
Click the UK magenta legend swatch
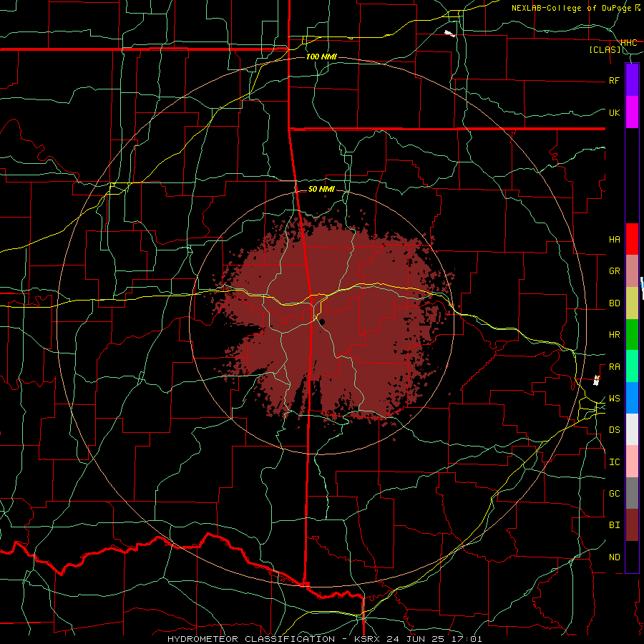click(x=632, y=112)
